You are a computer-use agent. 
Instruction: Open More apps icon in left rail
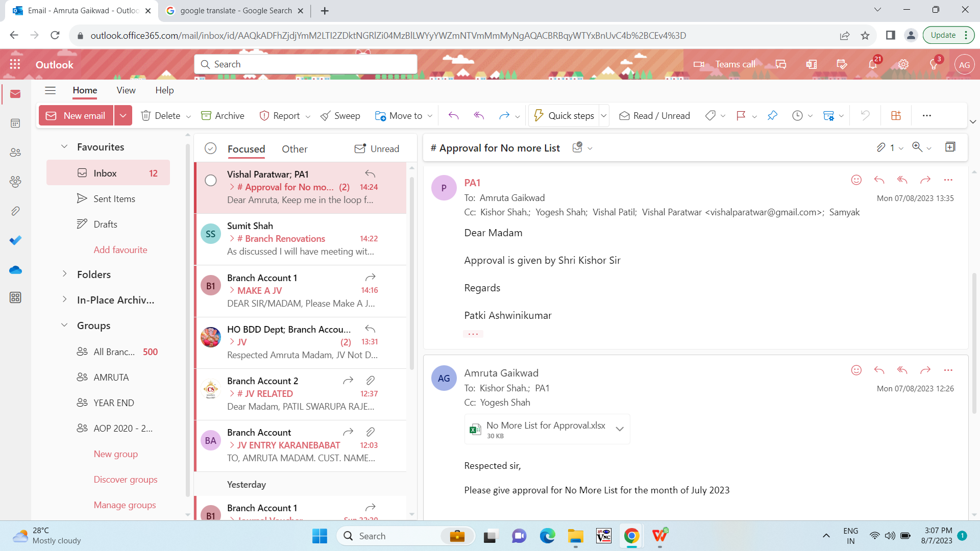(15, 297)
